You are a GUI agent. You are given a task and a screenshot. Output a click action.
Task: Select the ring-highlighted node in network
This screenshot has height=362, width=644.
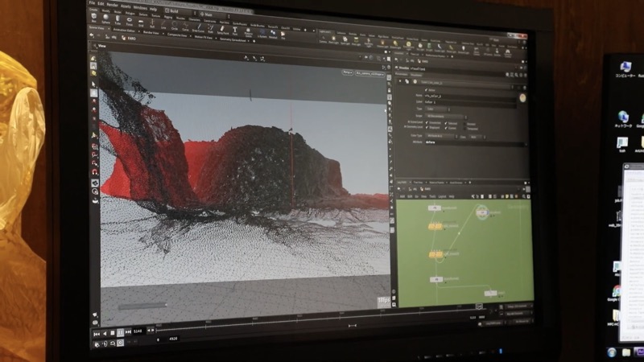pyautogui.click(x=482, y=212)
